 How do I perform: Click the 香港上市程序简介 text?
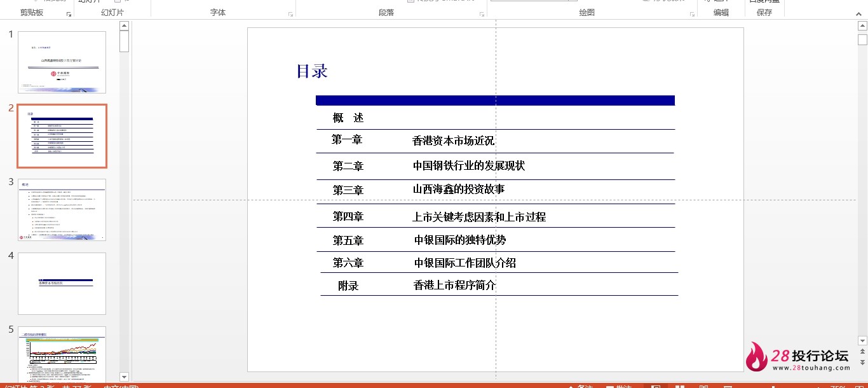pos(454,286)
